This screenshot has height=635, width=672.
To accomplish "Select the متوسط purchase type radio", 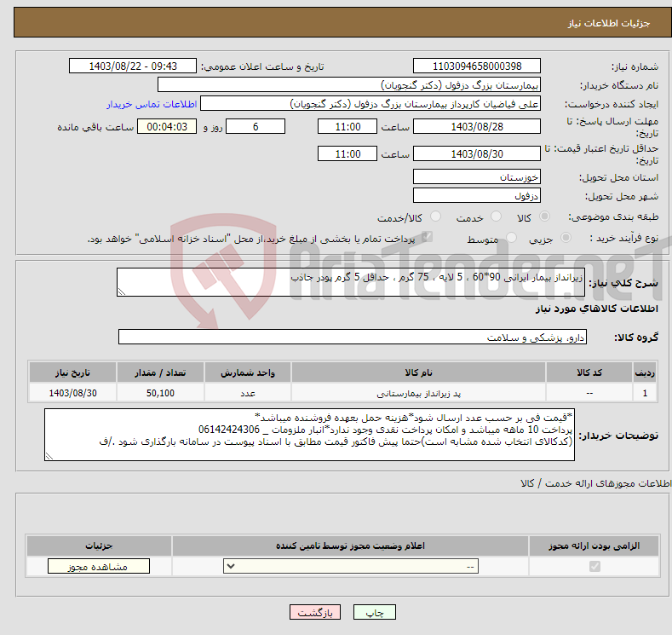I will 511,238.
